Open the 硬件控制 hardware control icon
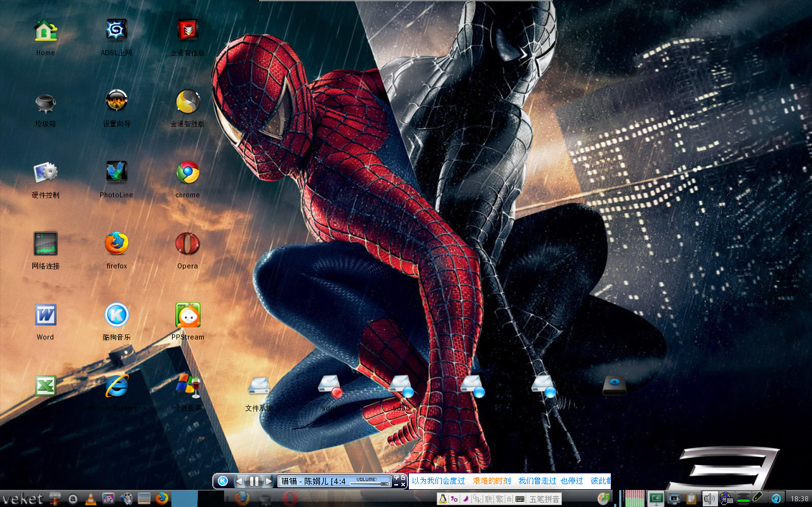812x507 pixels. [45, 172]
